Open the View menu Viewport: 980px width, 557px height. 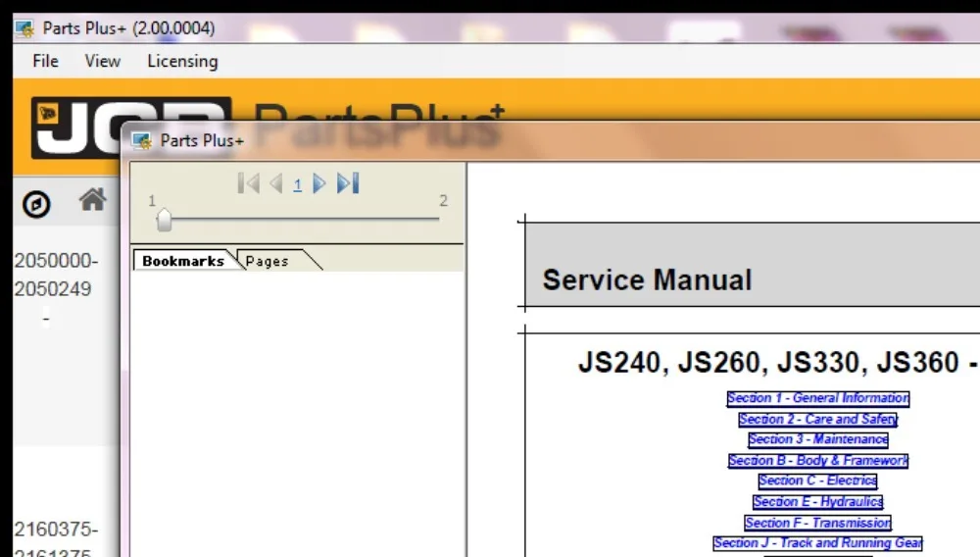coord(103,61)
